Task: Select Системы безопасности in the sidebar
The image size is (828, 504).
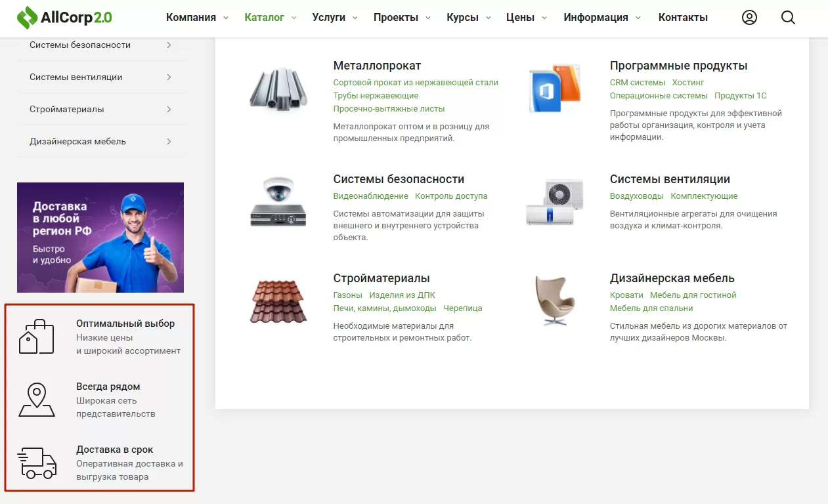Action: pos(80,45)
